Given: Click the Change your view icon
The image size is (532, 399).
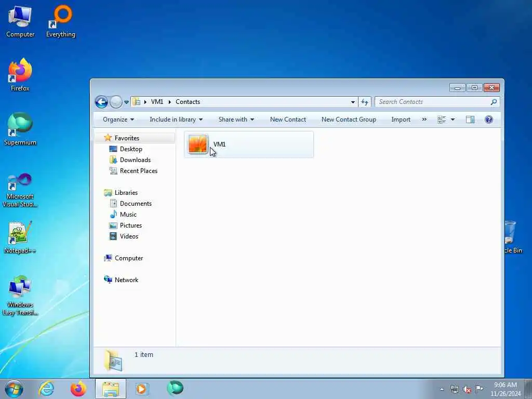Looking at the screenshot, I should (442, 119).
